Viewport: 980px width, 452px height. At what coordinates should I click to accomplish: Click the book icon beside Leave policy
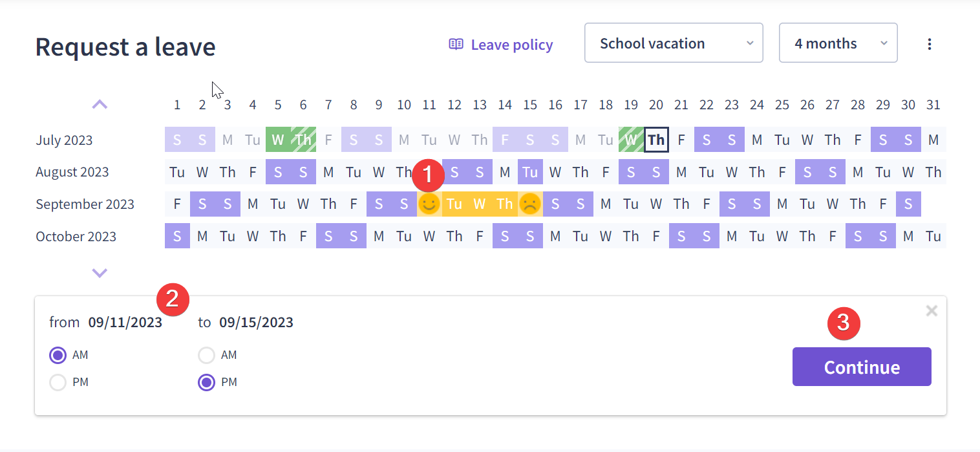[x=456, y=44]
